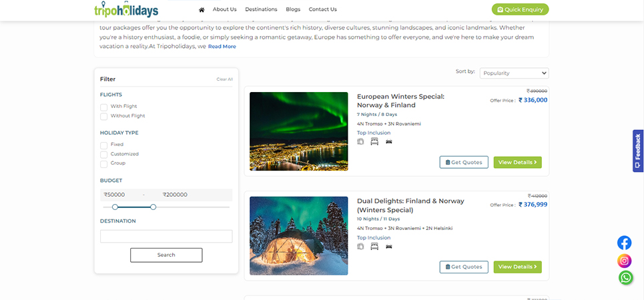Open the WhatsApp chat icon
644x300 pixels.
625,277
